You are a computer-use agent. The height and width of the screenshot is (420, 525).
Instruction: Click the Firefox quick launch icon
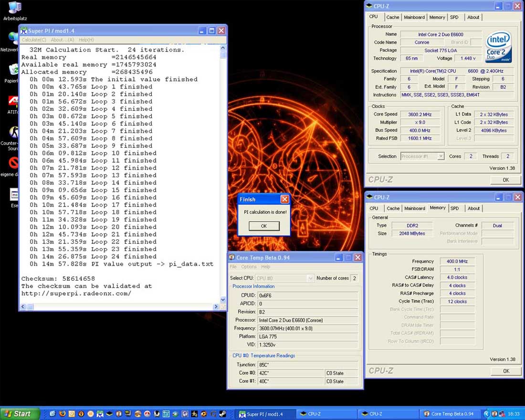[62, 414]
